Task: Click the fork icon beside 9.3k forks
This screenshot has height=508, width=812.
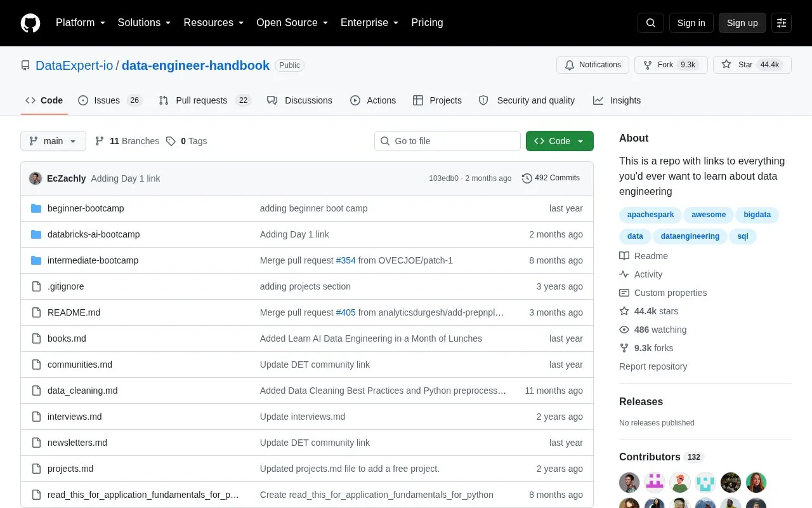Action: (624, 348)
